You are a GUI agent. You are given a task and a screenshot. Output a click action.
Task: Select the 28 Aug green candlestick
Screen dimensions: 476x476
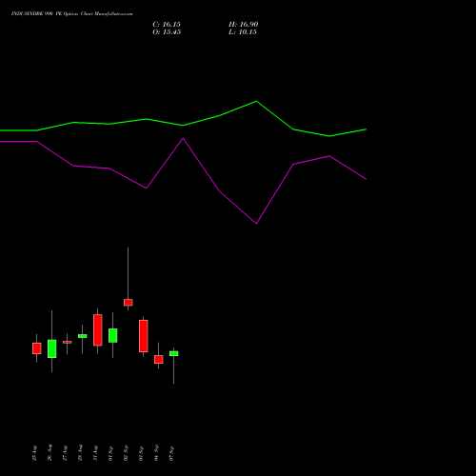pyautogui.click(x=83, y=336)
